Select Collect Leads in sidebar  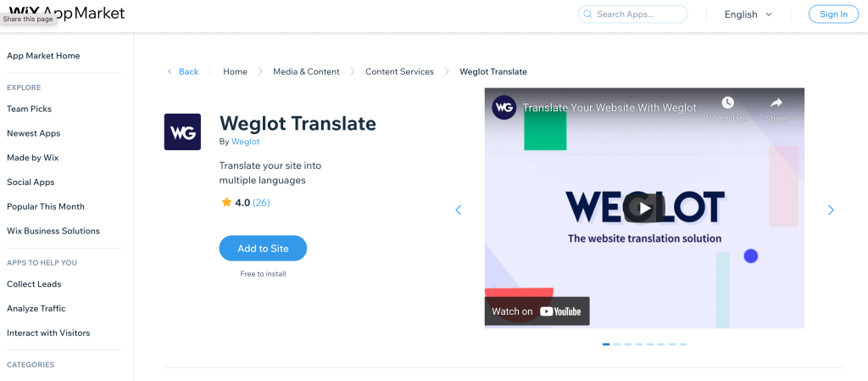[x=34, y=283]
